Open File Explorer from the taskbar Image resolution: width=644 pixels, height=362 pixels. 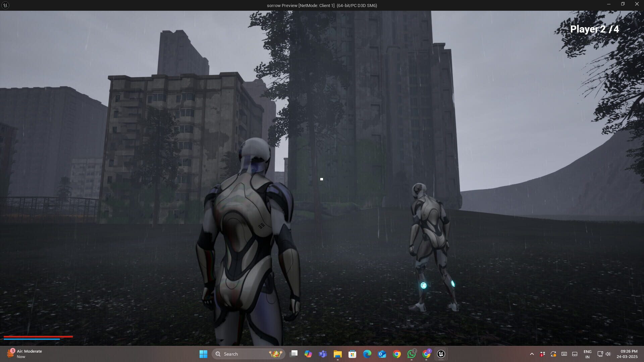(337, 354)
